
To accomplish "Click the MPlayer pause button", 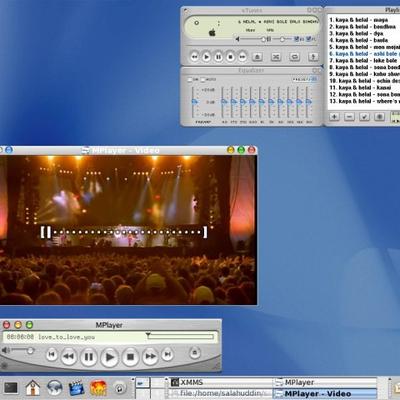I will click(89, 357).
